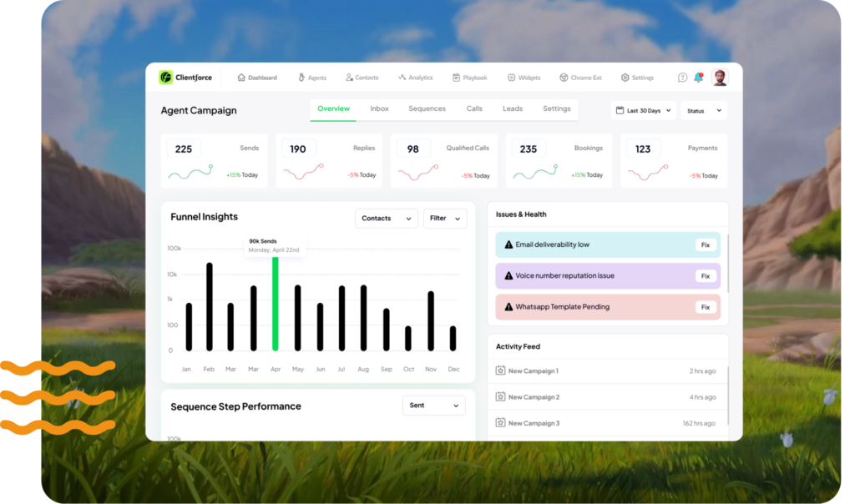
Task: Open Agents from the navigation bar
Action: [x=312, y=78]
